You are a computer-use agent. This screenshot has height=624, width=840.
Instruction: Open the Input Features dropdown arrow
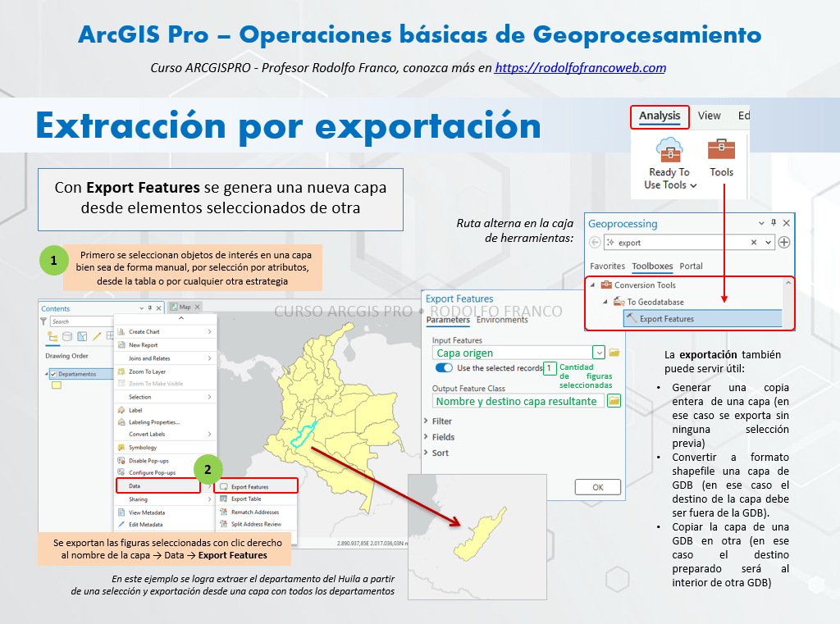[x=599, y=353]
